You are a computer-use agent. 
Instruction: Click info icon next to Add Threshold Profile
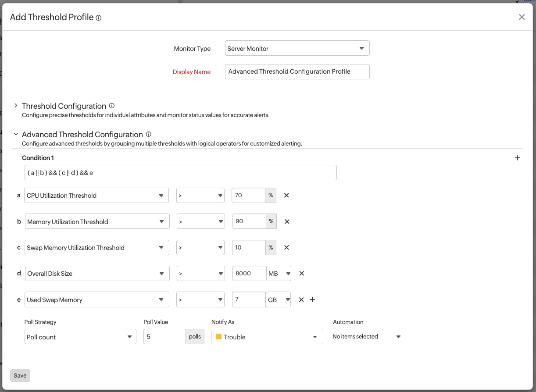pyautogui.click(x=99, y=18)
